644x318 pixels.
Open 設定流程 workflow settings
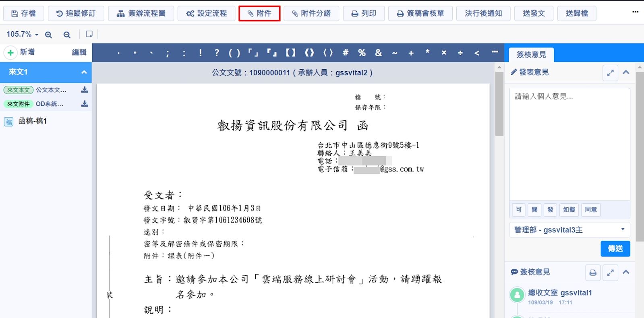(x=206, y=13)
